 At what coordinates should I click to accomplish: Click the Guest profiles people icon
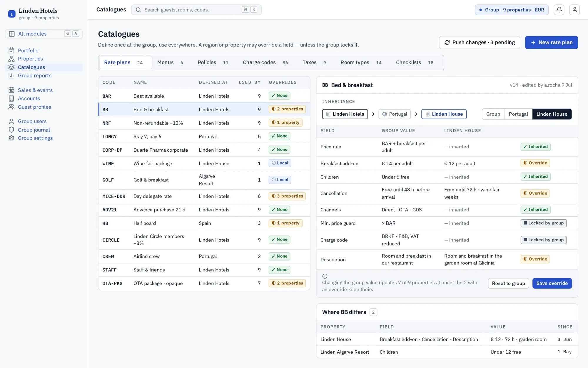(11, 107)
